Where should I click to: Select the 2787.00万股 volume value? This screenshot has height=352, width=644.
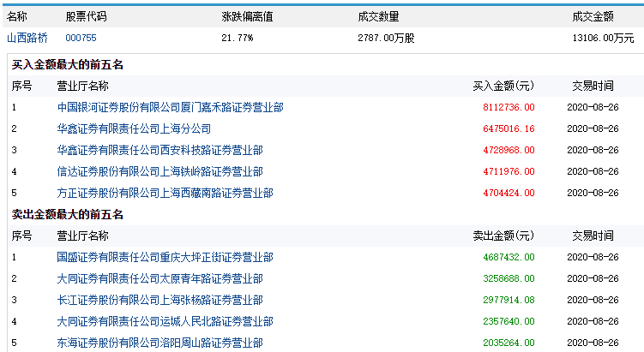click(x=386, y=39)
